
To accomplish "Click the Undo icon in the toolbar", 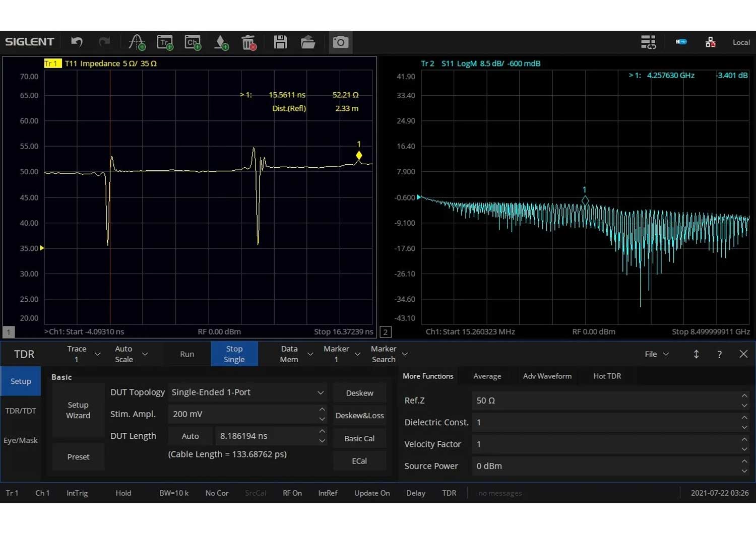I will click(x=76, y=42).
